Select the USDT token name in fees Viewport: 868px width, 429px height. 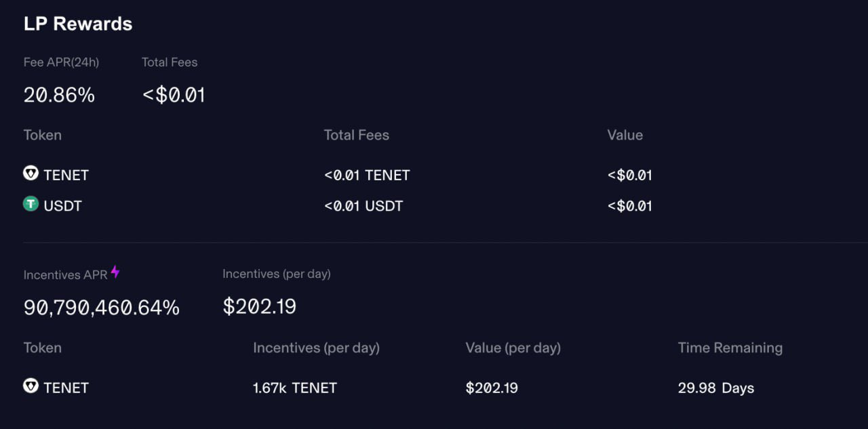(x=63, y=206)
